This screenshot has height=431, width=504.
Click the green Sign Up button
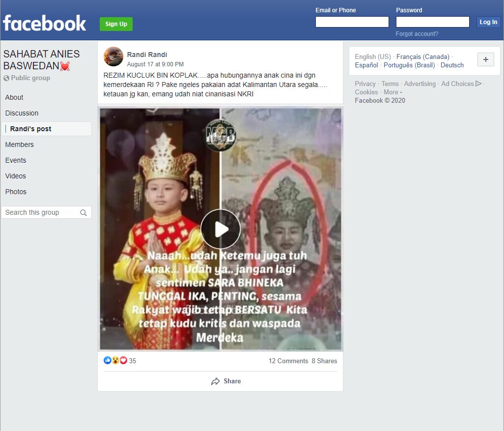[116, 24]
